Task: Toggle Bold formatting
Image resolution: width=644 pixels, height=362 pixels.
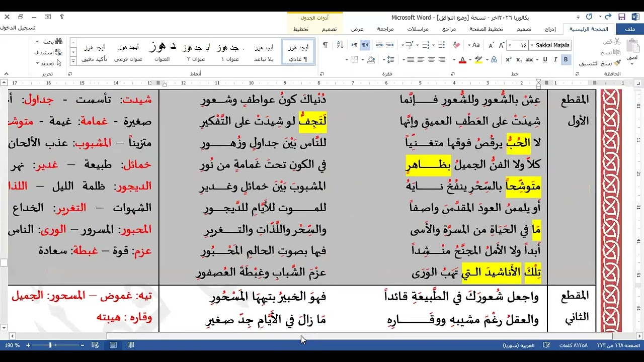Action: click(x=566, y=60)
